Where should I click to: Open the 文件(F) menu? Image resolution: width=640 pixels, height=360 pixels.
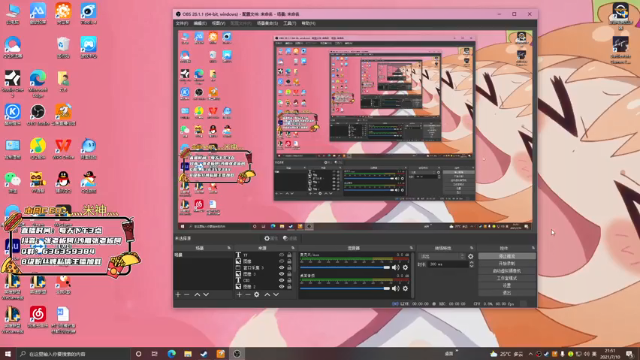(182, 23)
